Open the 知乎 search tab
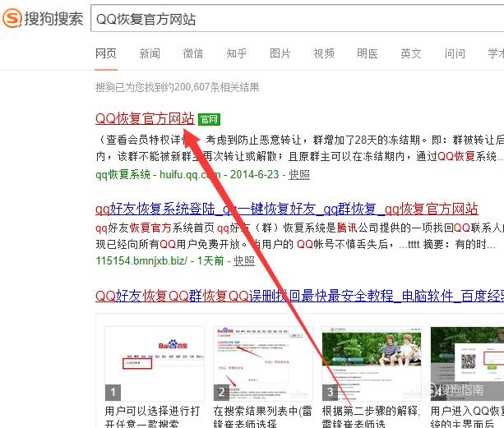This screenshot has height=428, width=504. click(237, 53)
